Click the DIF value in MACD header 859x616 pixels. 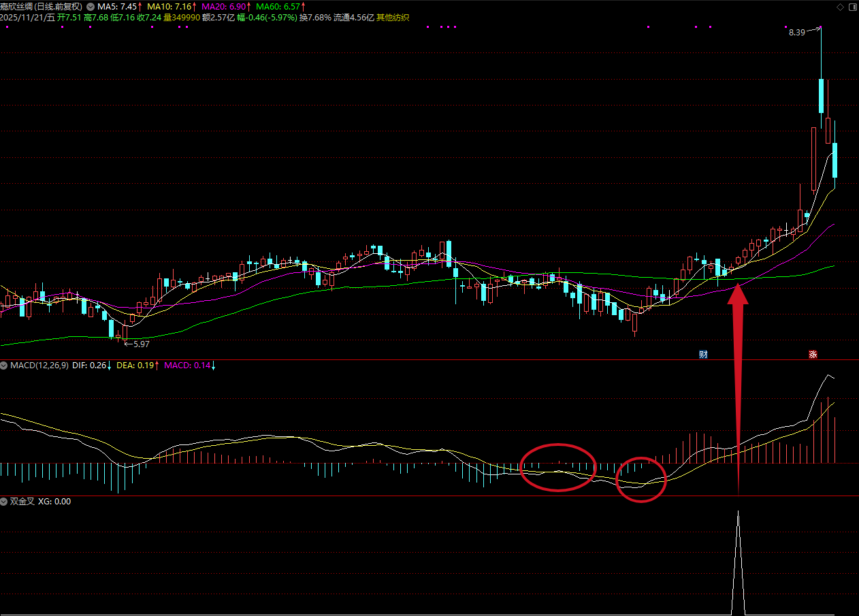click(91, 366)
